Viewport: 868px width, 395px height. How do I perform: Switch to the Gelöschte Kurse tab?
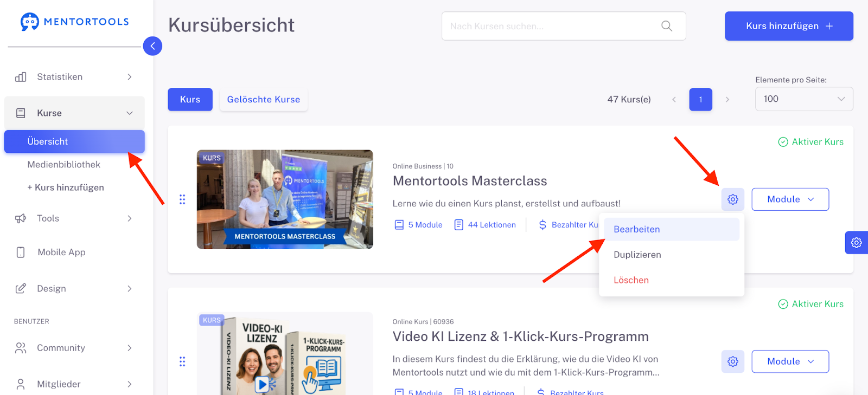264,100
